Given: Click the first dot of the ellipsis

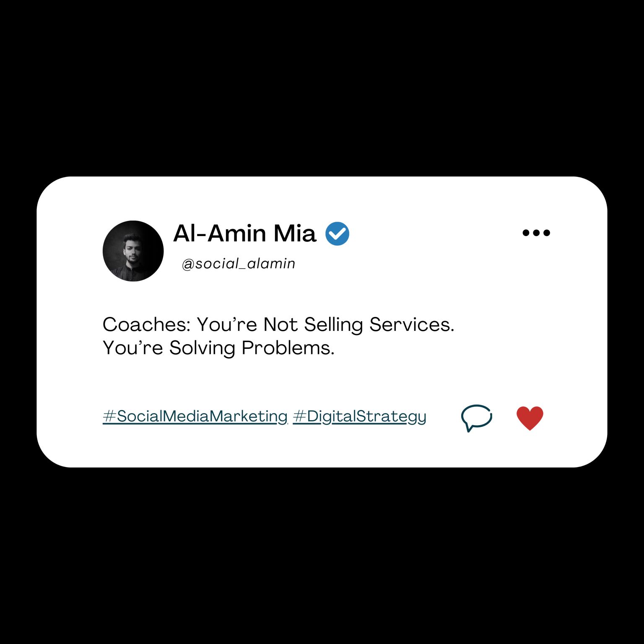Looking at the screenshot, I should point(526,233).
